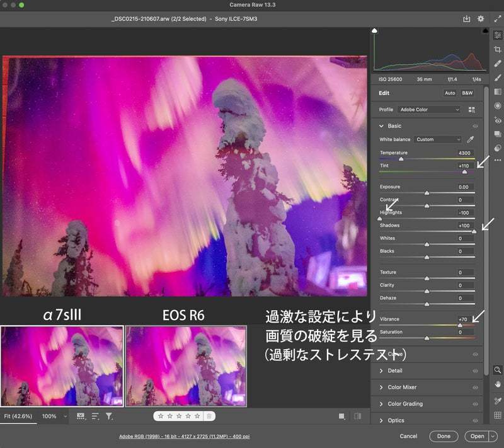Pick the White Balance eyedropper tool
Screen dimensions: 504x448
click(x=470, y=139)
